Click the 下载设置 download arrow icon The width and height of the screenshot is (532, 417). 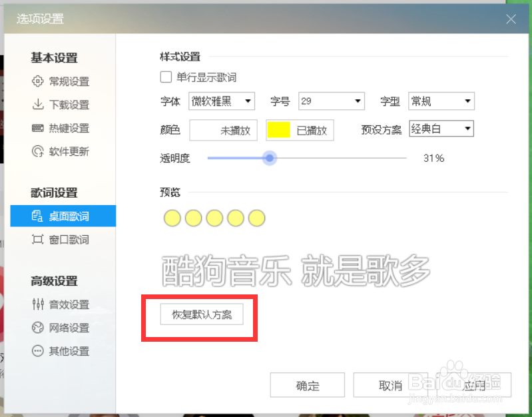click(x=38, y=104)
